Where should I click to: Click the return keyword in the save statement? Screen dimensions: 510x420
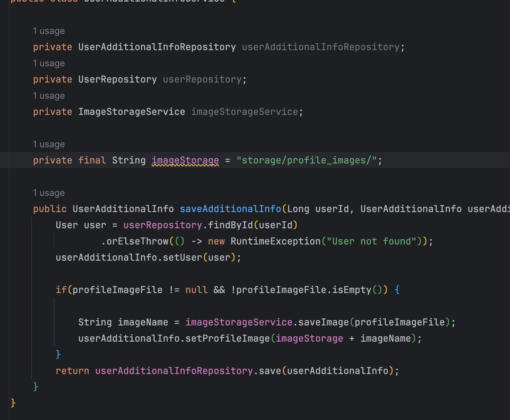[72, 371]
